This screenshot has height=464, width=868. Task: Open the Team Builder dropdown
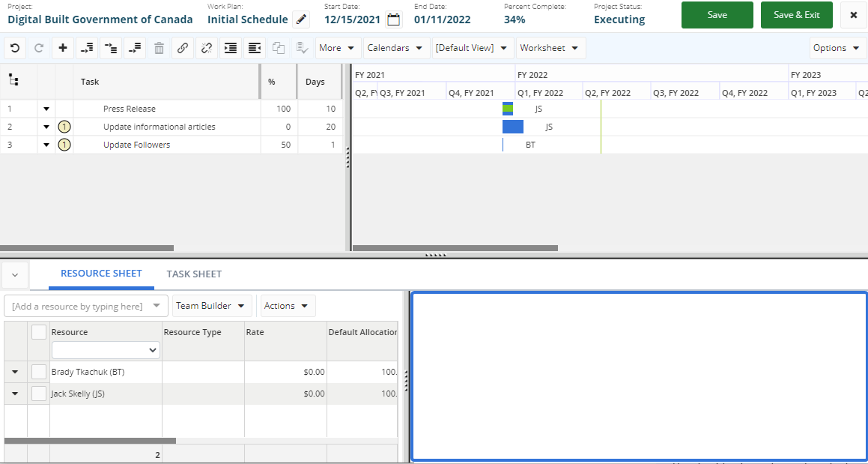tap(212, 306)
